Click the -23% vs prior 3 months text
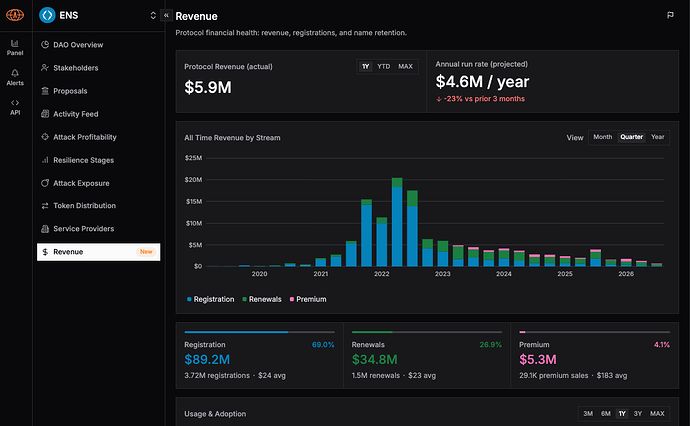Viewport: 690px width, 426px height. (x=480, y=99)
